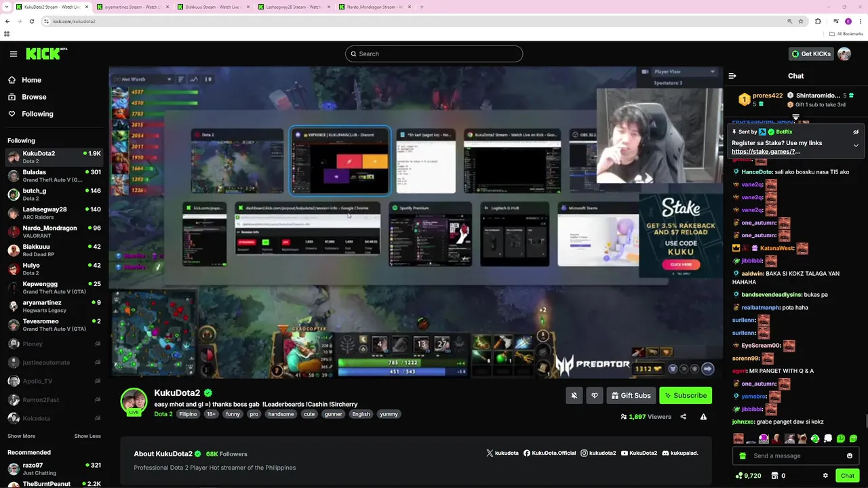Open Lashsegway28 channel in the sidebar
The height and width of the screenshot is (488, 868).
(x=54, y=213)
